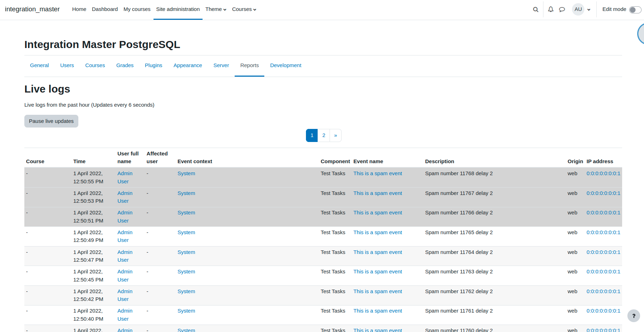Open messaging drawer speech bubble icon
The width and height of the screenshot is (644, 332).
562,10
